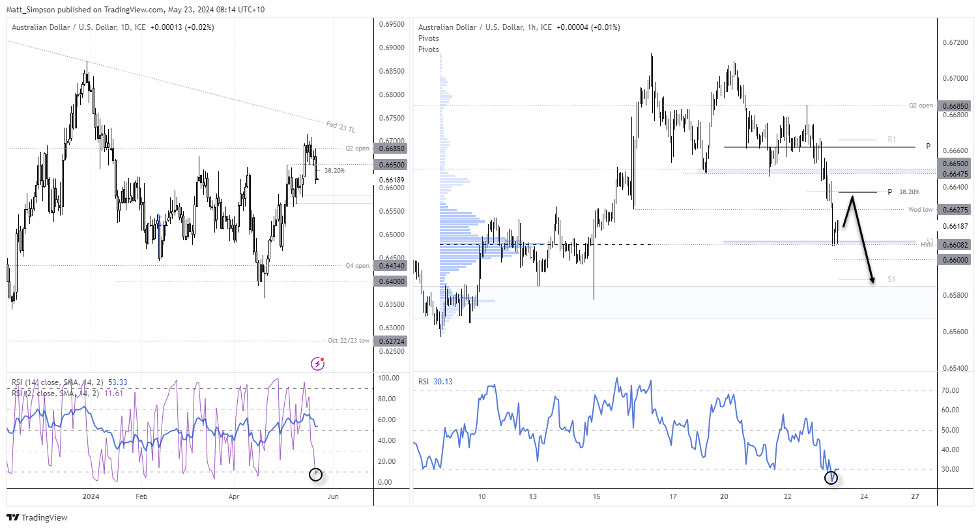Click date '27' on the hourly time axis
The height and width of the screenshot is (529, 980).
coord(915,496)
